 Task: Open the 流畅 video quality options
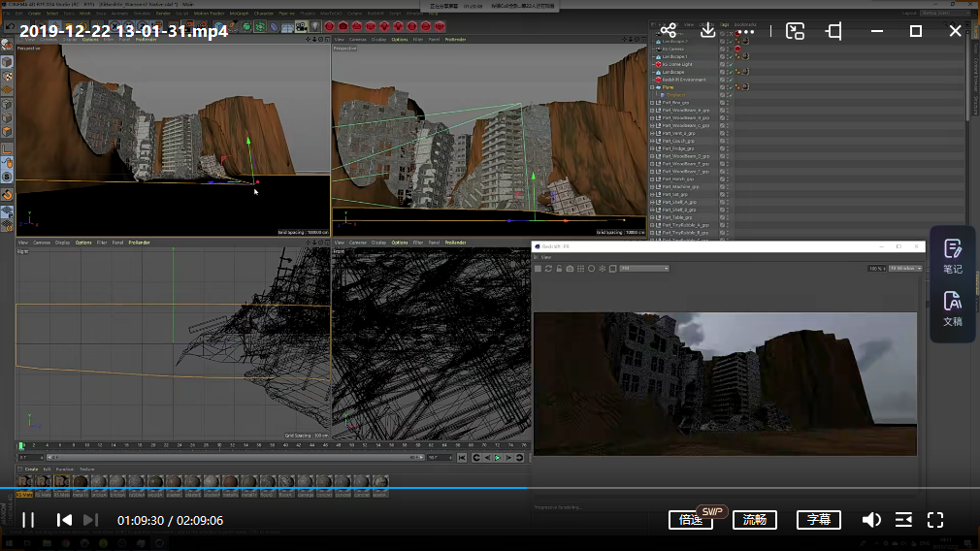(x=755, y=520)
